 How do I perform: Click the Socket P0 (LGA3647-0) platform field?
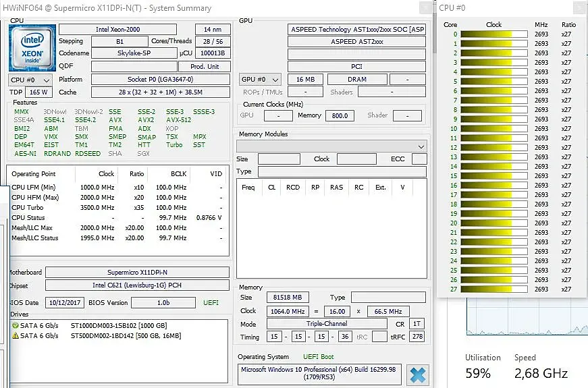tap(161, 80)
